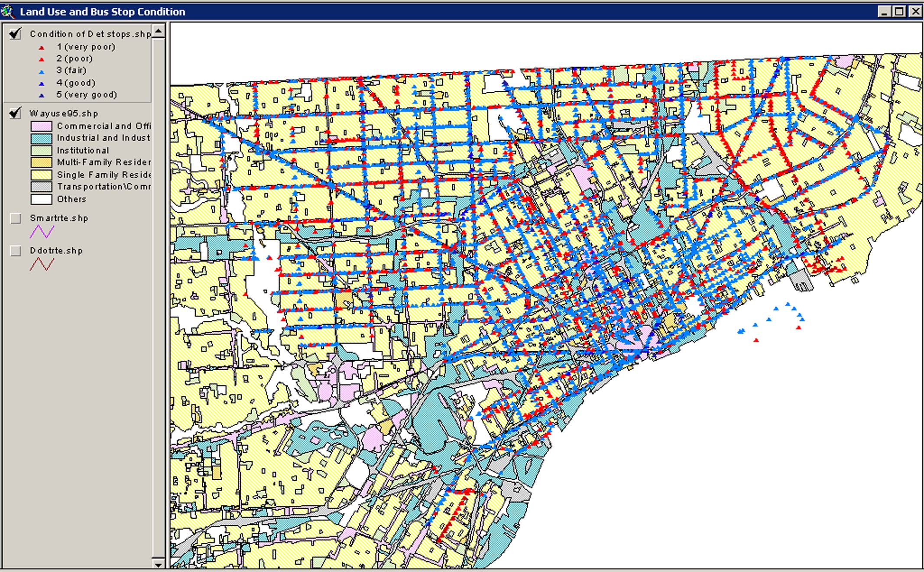The height and width of the screenshot is (572, 924).
Task: Click the dark red zigzag symbol under Ddotrte.shp
Action: tap(42, 264)
